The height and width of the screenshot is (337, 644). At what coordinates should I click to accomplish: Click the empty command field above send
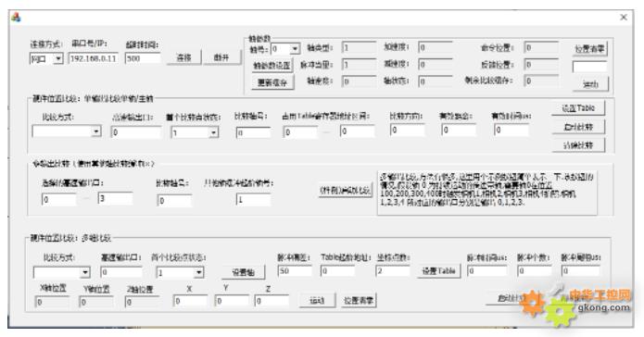coord(589,67)
